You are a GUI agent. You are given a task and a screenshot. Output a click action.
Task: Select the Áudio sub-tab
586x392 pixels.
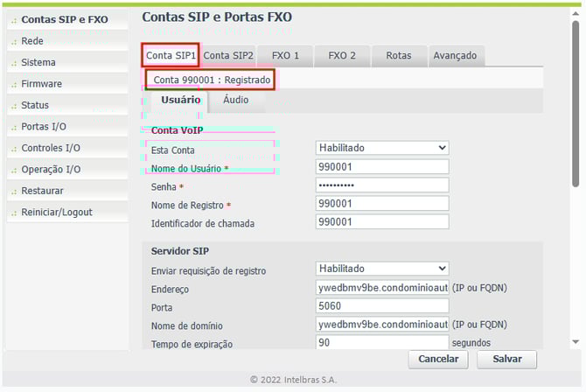[235, 100]
